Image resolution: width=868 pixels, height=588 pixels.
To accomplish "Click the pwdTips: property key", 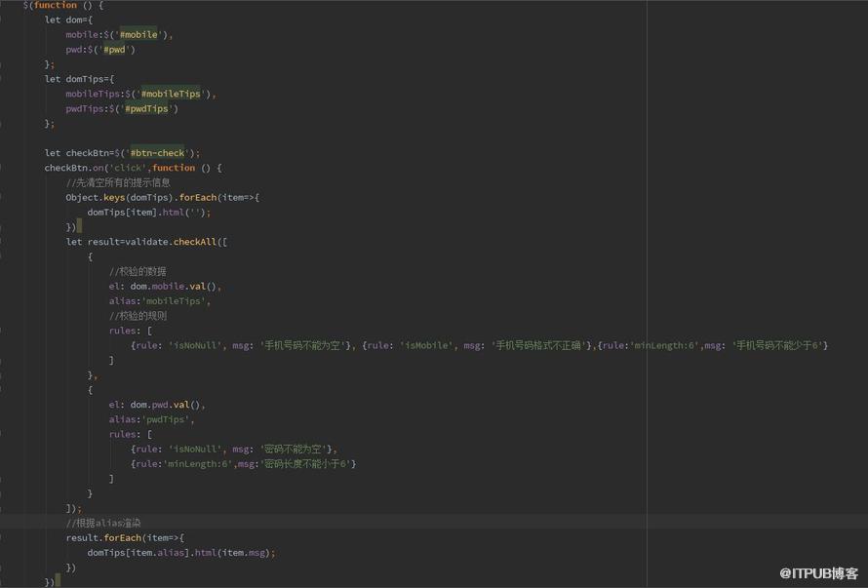I will click(x=88, y=108).
